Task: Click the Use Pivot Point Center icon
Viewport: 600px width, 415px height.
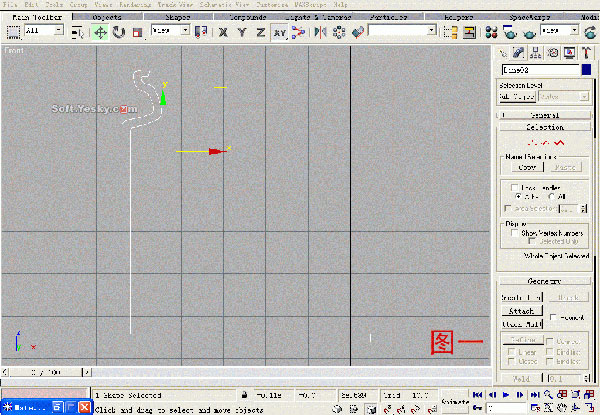Action: point(201,32)
